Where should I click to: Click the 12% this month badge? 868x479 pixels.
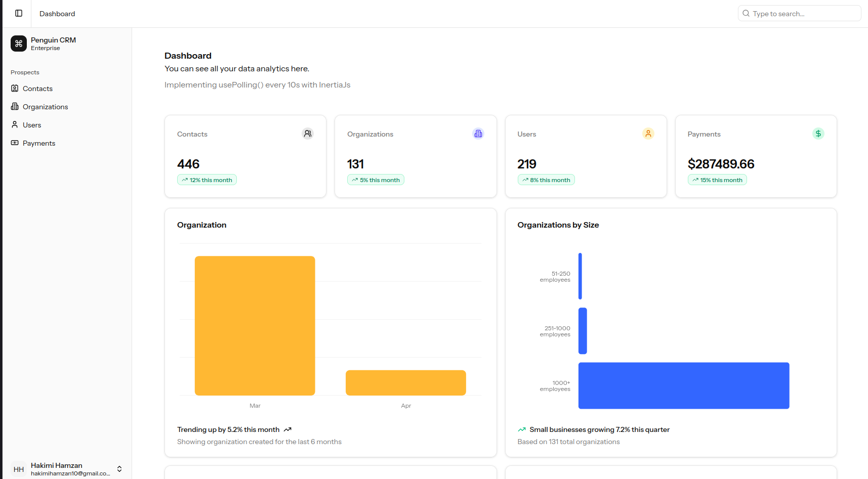pyautogui.click(x=207, y=180)
